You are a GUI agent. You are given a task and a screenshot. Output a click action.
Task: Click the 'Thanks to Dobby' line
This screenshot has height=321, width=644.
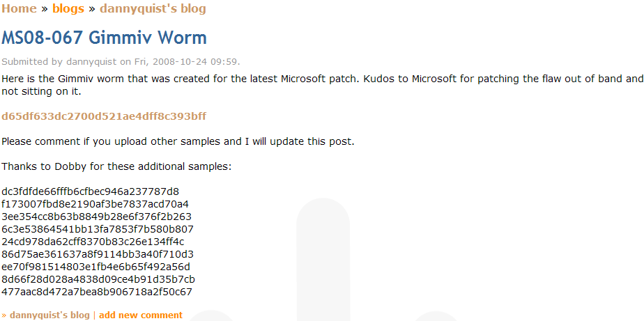[x=116, y=166]
